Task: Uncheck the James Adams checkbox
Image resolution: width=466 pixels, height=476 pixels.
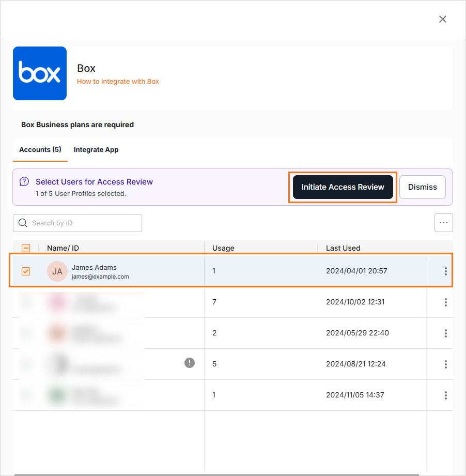Action: (26, 271)
